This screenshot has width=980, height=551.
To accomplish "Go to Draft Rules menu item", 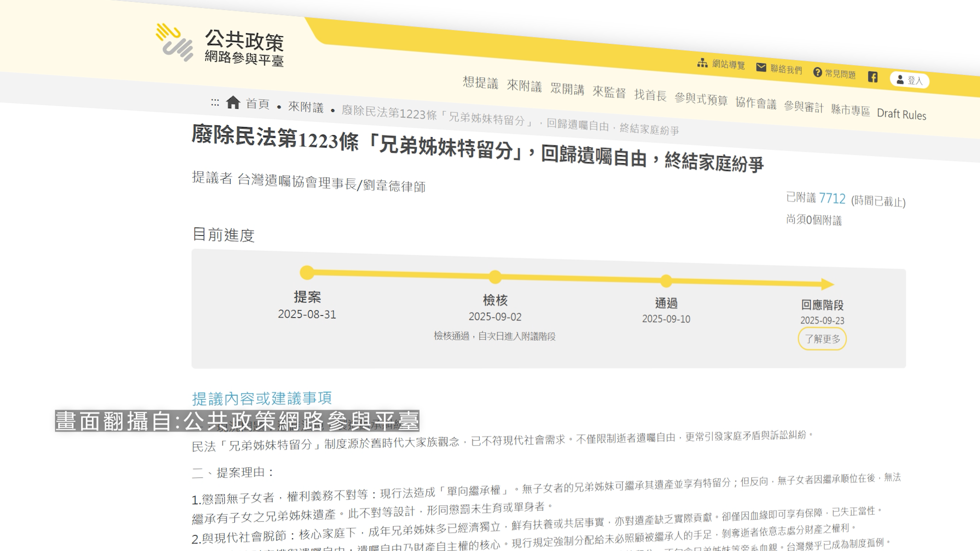I will tap(901, 114).
